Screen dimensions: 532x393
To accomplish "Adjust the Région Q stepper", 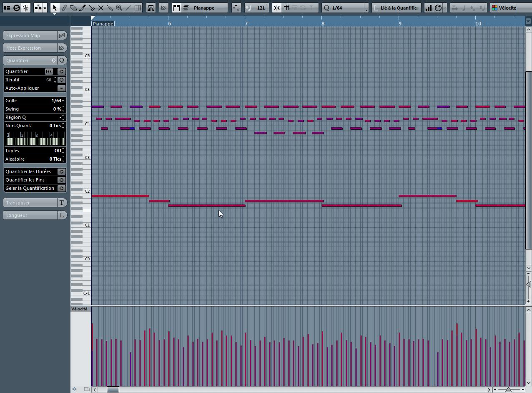I will 63,117.
